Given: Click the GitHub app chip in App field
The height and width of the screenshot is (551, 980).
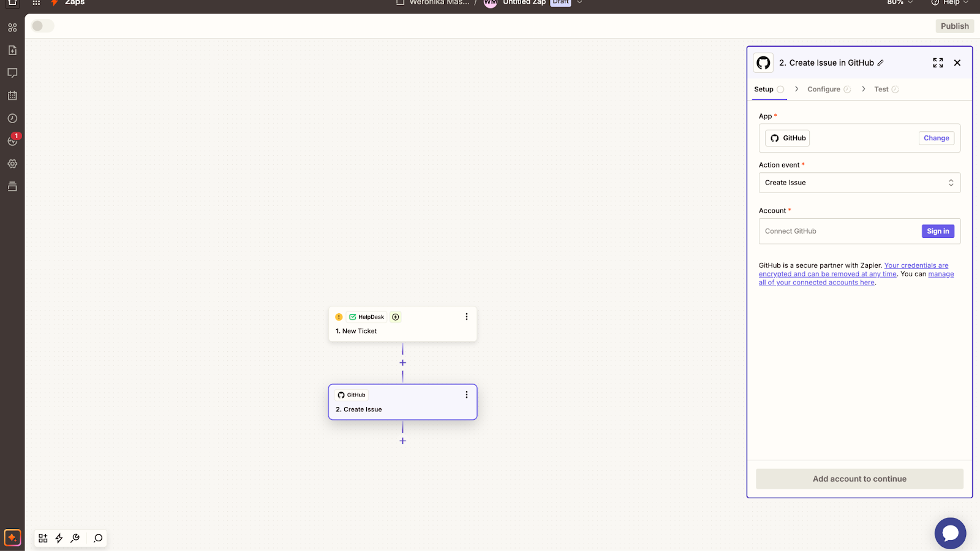Looking at the screenshot, I should click(787, 138).
